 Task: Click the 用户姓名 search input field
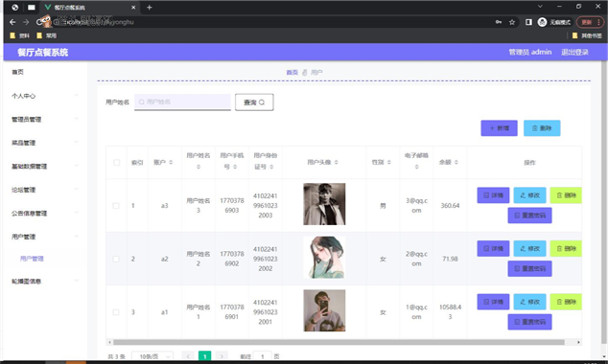coord(182,102)
